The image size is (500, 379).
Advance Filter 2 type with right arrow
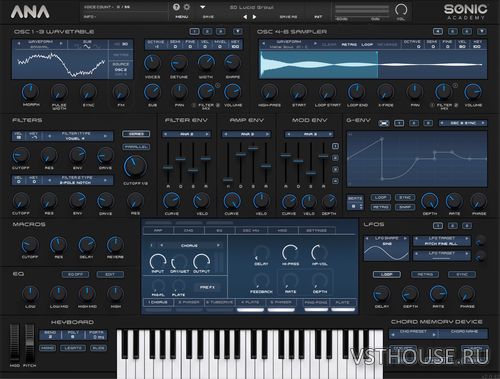[105, 180]
